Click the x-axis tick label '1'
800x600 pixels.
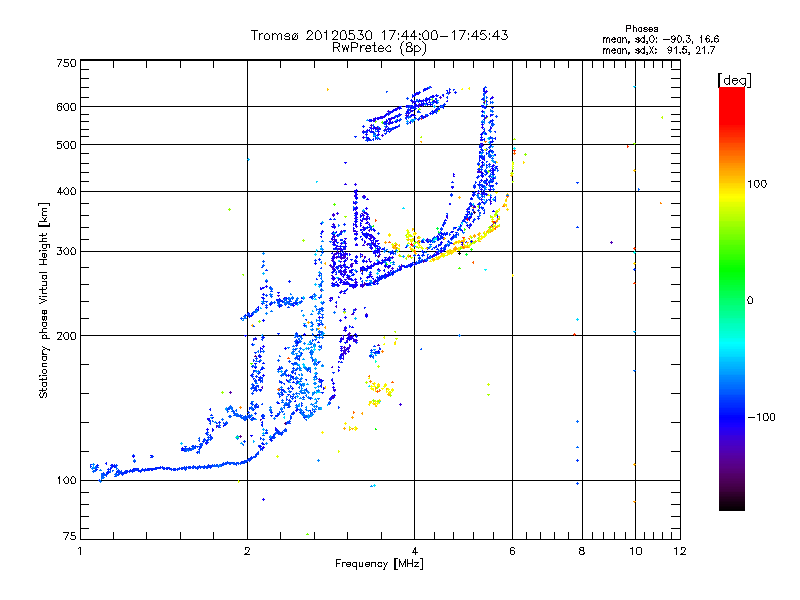point(80,551)
